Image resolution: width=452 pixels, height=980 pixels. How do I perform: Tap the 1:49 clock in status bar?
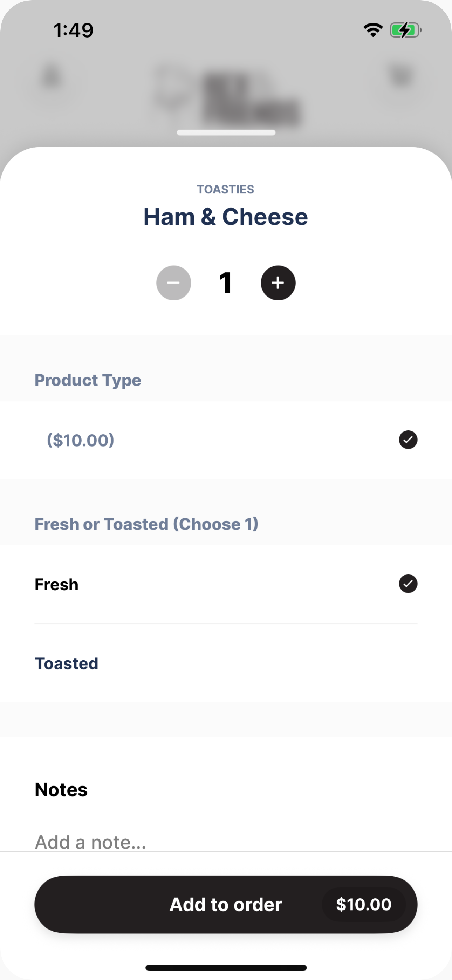(x=73, y=30)
